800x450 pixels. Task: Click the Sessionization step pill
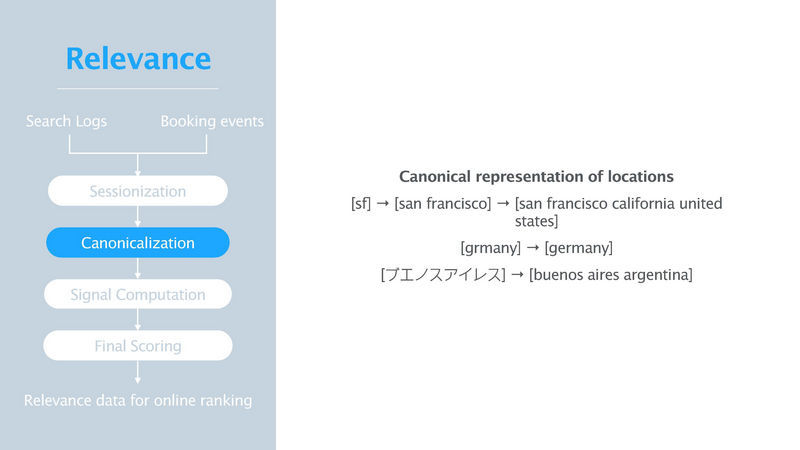pos(138,191)
